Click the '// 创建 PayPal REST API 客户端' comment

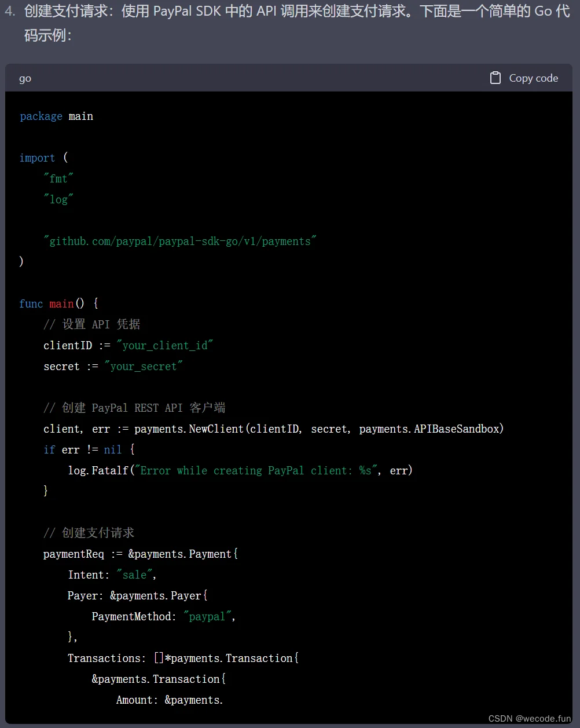[134, 408]
